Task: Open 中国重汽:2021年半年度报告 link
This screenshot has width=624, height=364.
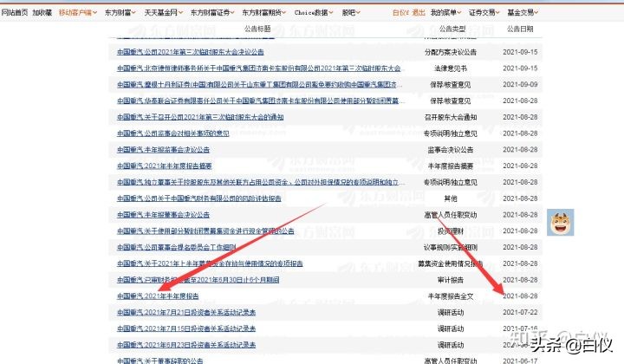Action: coord(158,296)
